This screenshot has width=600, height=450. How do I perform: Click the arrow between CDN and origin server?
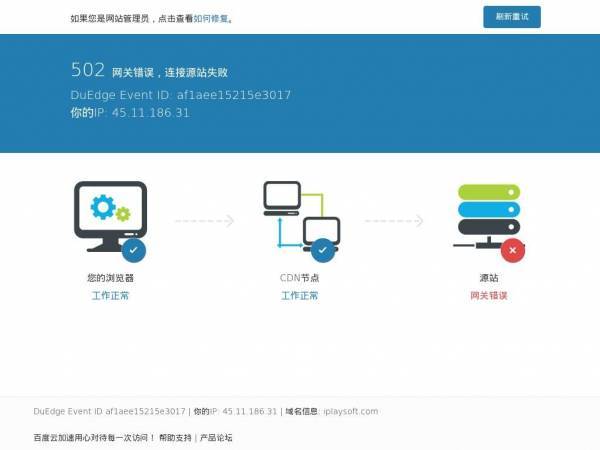pyautogui.click(x=394, y=221)
